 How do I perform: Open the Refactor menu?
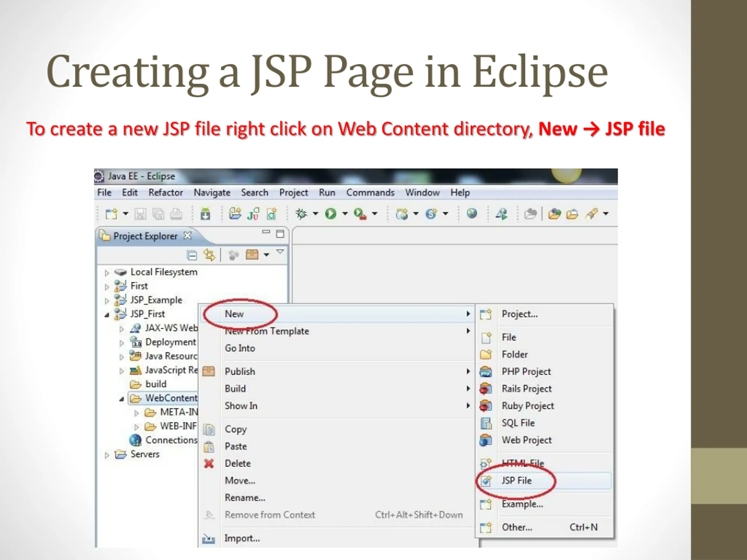[x=165, y=192]
